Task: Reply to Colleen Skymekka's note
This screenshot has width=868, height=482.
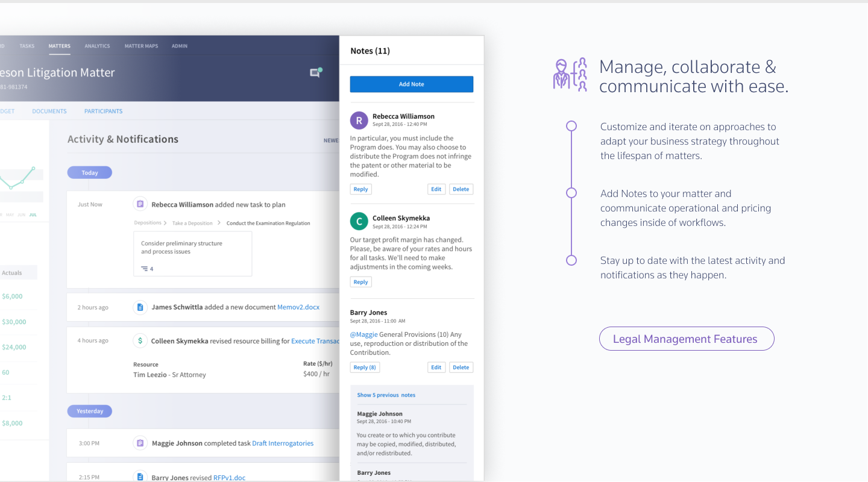Action: click(x=361, y=282)
